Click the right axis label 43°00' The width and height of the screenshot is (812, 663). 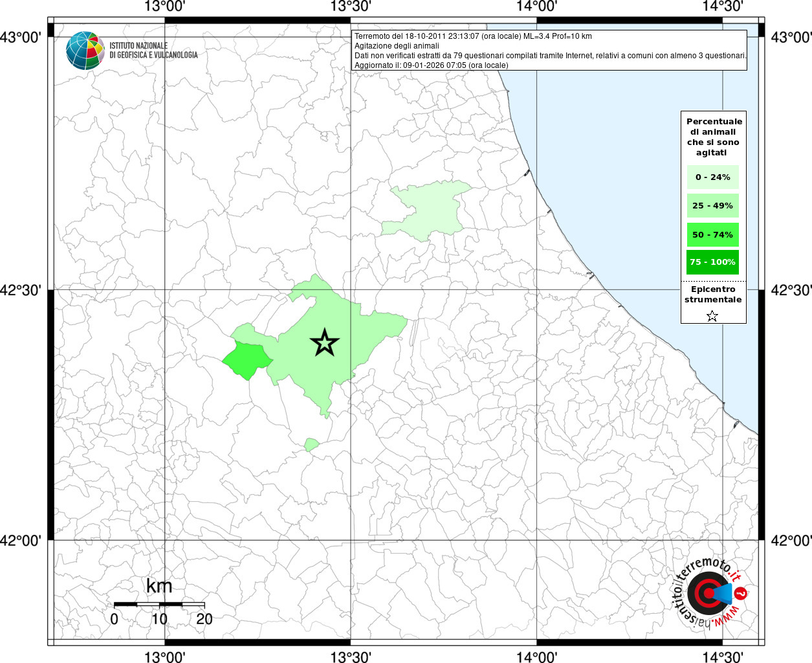[791, 38]
